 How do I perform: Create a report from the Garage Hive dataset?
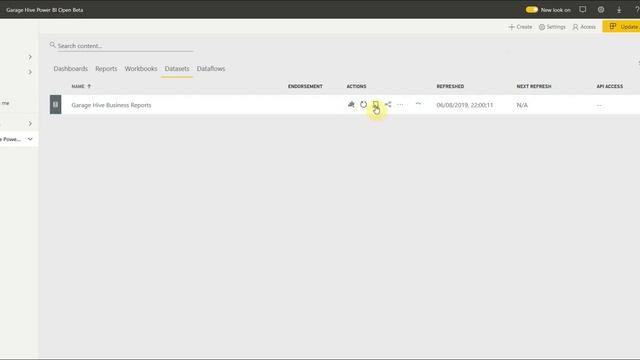point(351,104)
